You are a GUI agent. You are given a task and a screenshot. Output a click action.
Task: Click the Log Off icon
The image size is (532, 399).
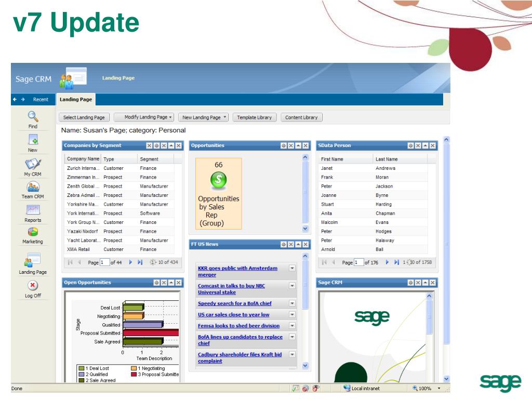click(33, 285)
